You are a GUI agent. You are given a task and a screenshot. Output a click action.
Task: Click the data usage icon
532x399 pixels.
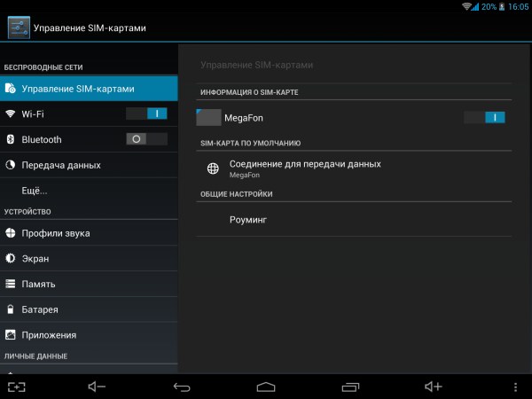(x=10, y=165)
